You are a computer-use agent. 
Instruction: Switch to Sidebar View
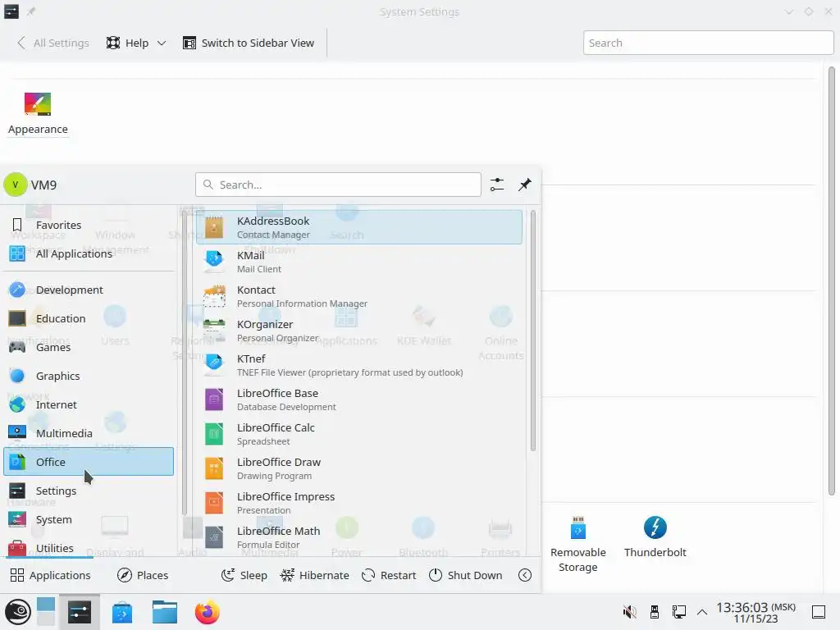249,43
